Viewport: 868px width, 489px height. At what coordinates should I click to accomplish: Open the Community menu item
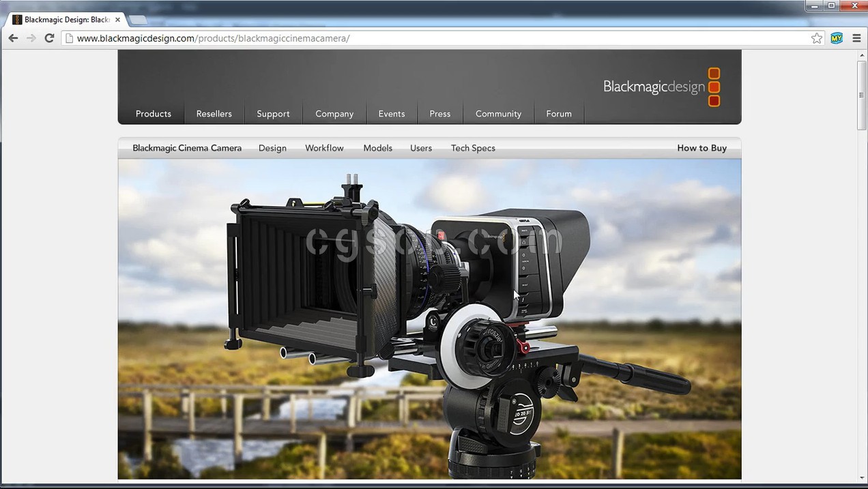point(498,114)
